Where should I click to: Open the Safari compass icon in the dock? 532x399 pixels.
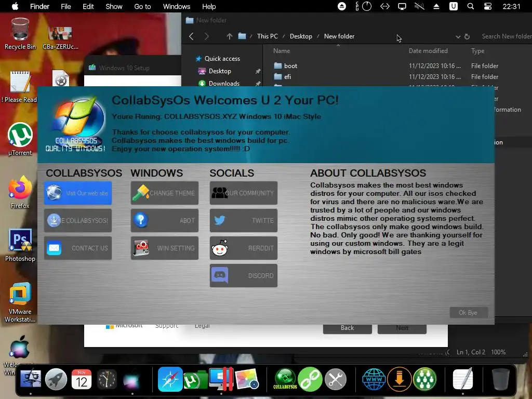[x=170, y=379]
